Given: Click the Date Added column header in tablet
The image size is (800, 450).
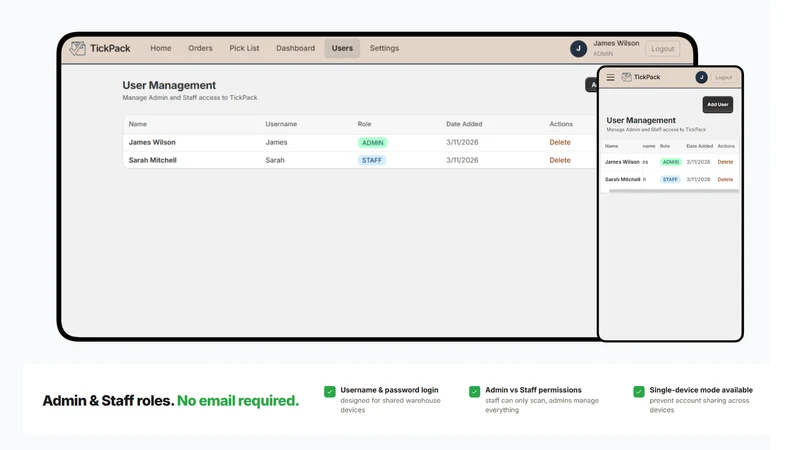Looking at the screenshot, I should click(464, 124).
